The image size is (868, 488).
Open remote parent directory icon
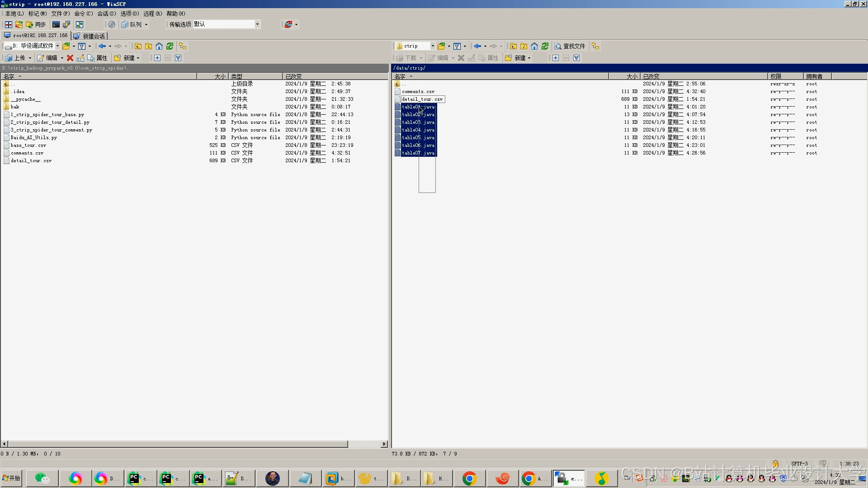click(x=513, y=46)
